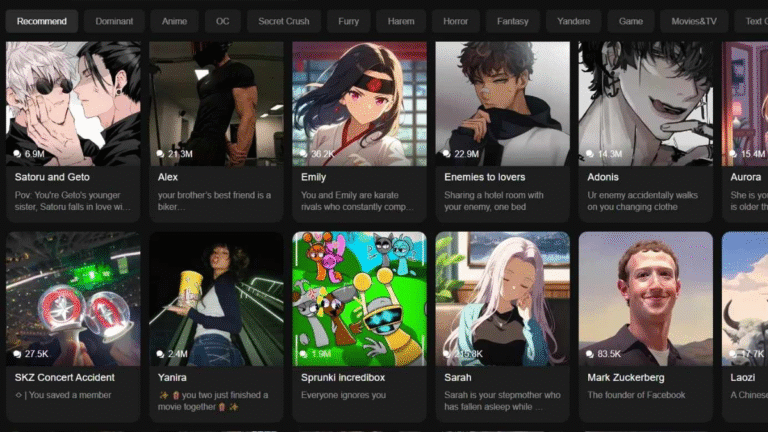Click the 2.4M chat icon on Yanira card
This screenshot has height=432, width=768.
(160, 354)
